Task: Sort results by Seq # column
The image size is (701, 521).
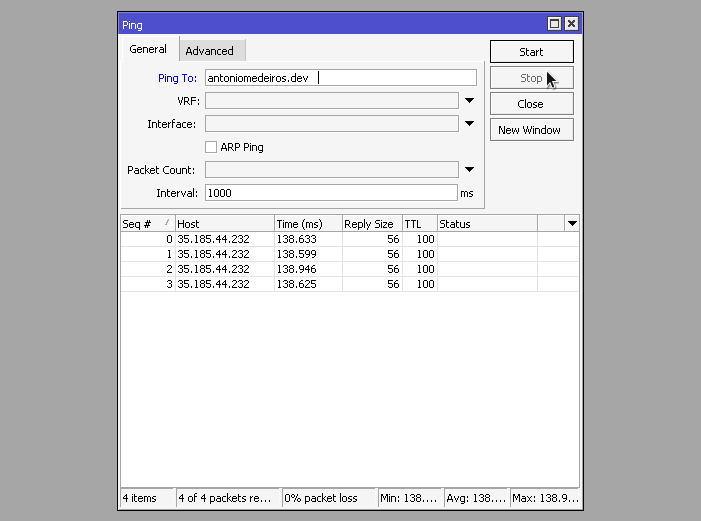Action: [x=146, y=224]
